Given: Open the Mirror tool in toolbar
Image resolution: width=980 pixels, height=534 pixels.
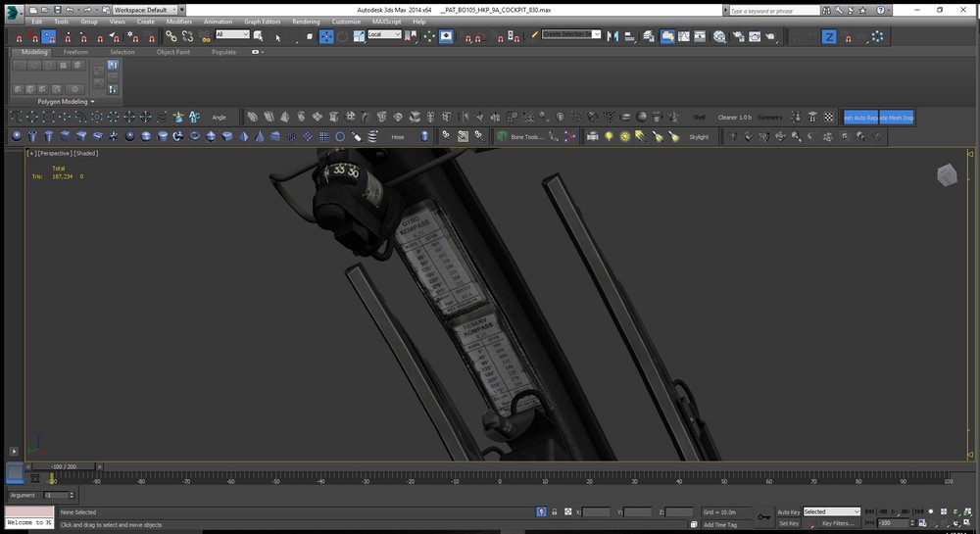Looking at the screenshot, I should click(612, 36).
